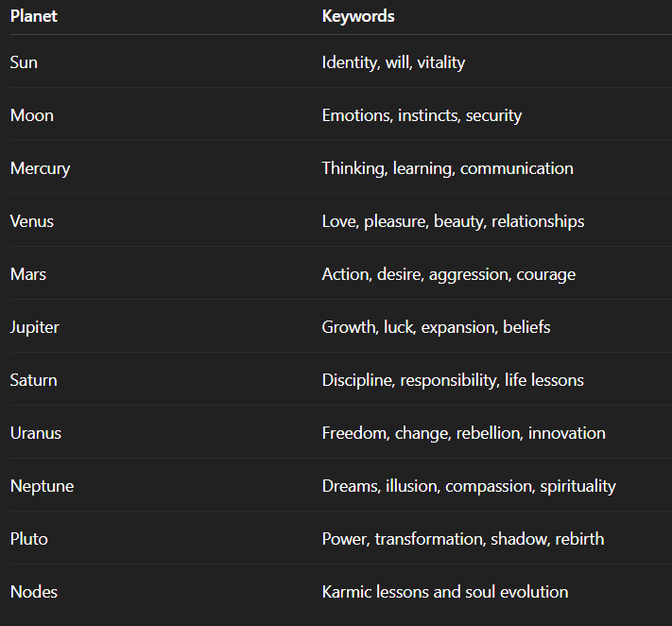Viewport: 672px width, 626px height.
Task: Select "Love, pleasure, beauty, relationships" cell
Action: (453, 221)
